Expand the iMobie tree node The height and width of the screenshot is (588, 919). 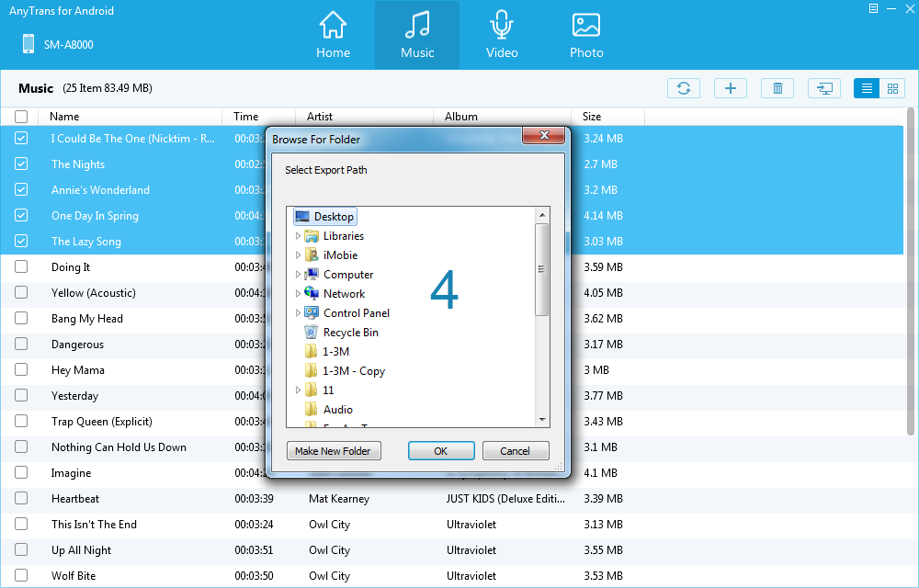tap(298, 255)
